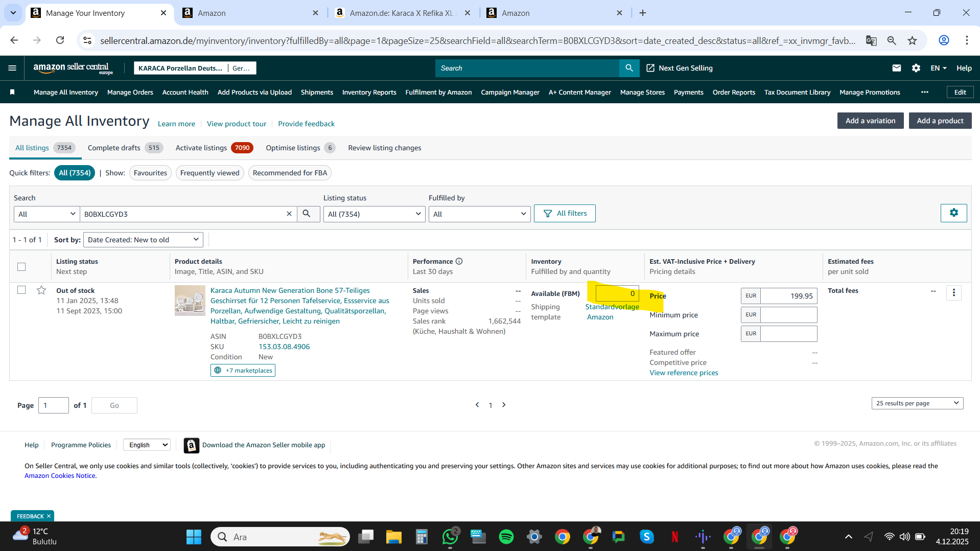The image size is (980, 551).
Task: Open Next Gen Selling link
Action: click(680, 68)
